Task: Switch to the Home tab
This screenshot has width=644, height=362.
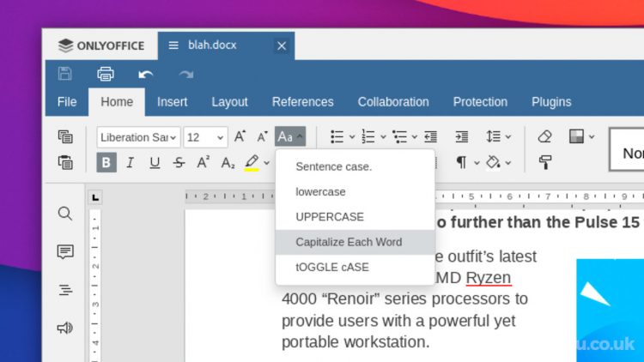Action: pyautogui.click(x=117, y=102)
